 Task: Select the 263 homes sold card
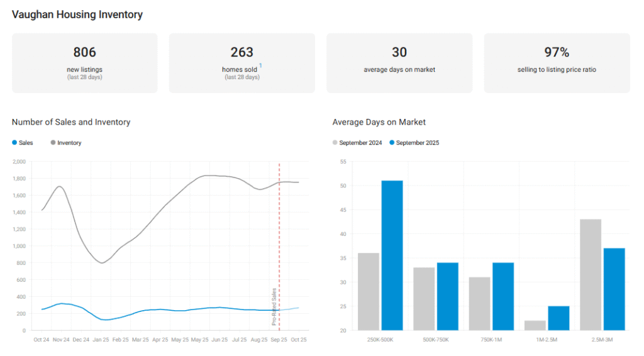tap(241, 63)
